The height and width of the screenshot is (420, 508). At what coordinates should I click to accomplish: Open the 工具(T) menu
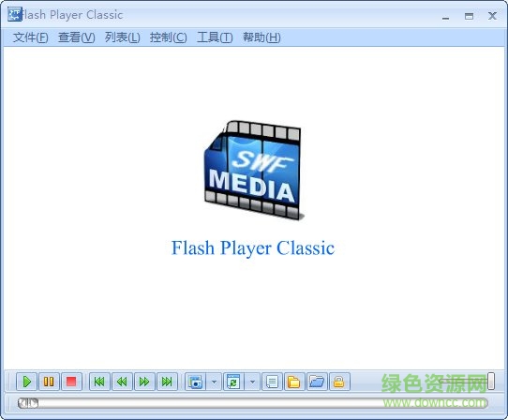point(215,37)
